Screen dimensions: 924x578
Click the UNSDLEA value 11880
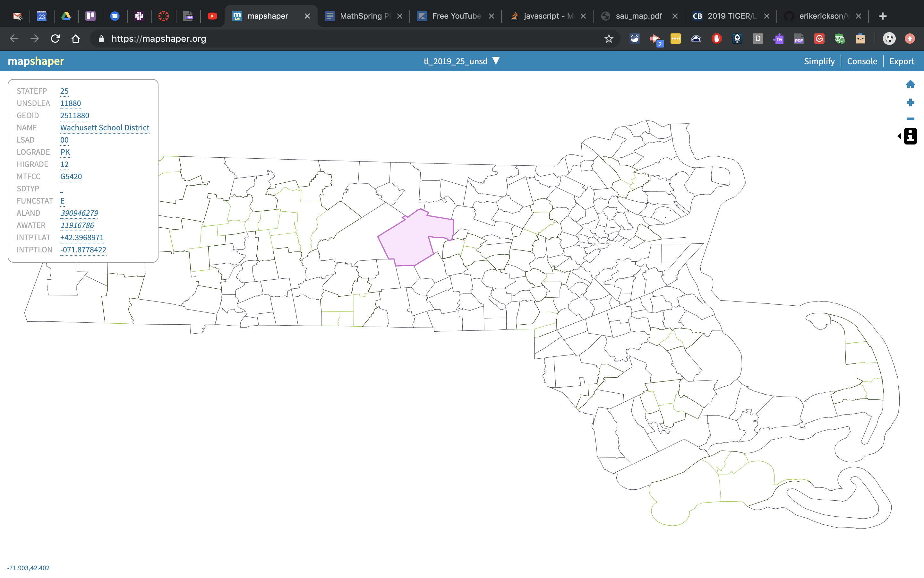point(71,103)
